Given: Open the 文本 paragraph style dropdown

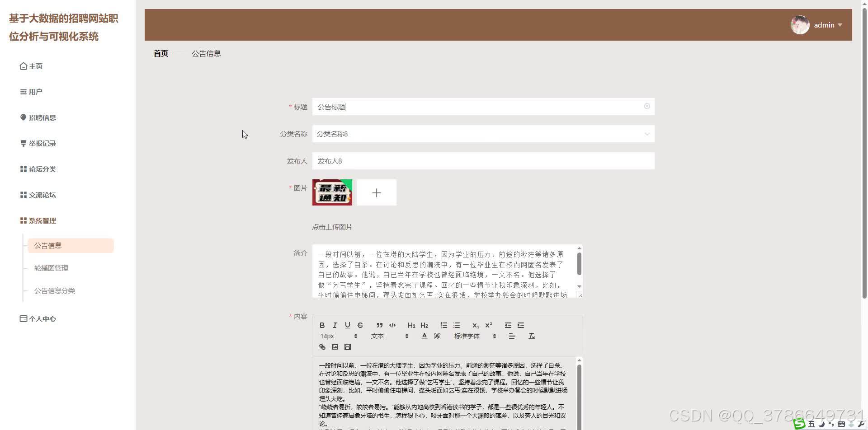Looking at the screenshot, I should [389, 336].
